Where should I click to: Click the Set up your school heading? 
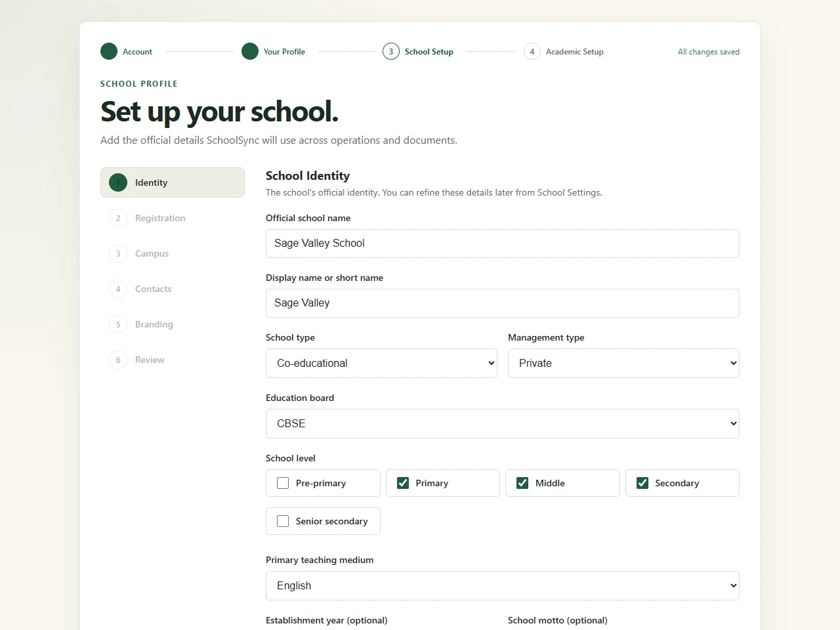[220, 112]
